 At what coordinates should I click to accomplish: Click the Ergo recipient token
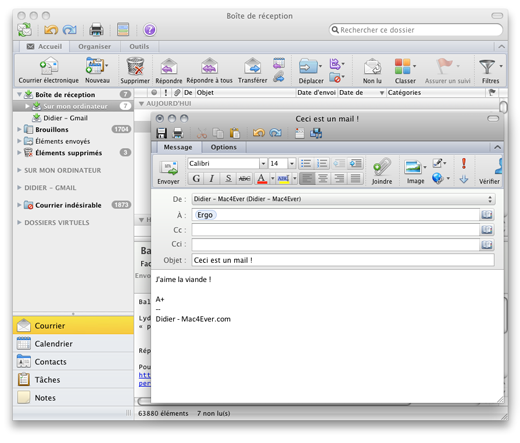[205, 215]
